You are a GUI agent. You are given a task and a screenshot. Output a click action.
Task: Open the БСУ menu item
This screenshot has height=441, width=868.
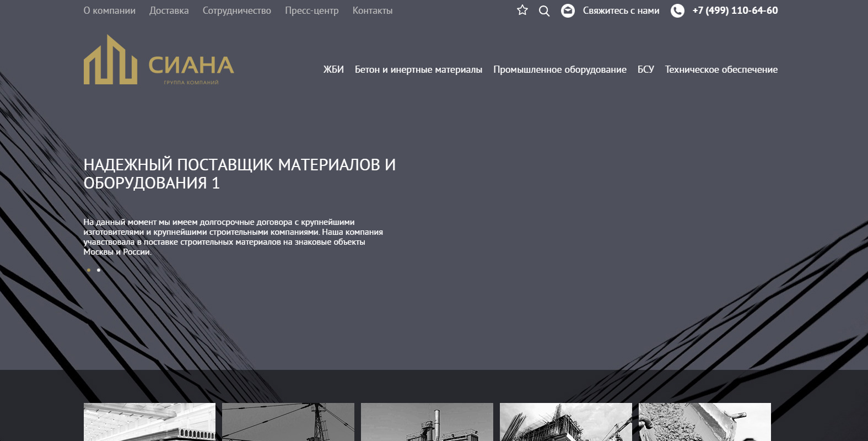[x=645, y=69]
